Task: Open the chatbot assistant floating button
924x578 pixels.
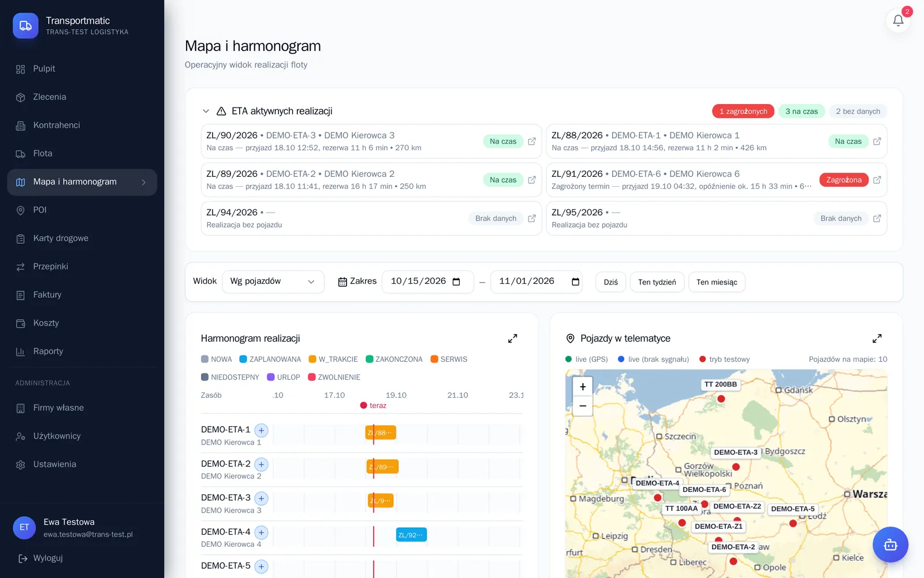Action: 890,544
